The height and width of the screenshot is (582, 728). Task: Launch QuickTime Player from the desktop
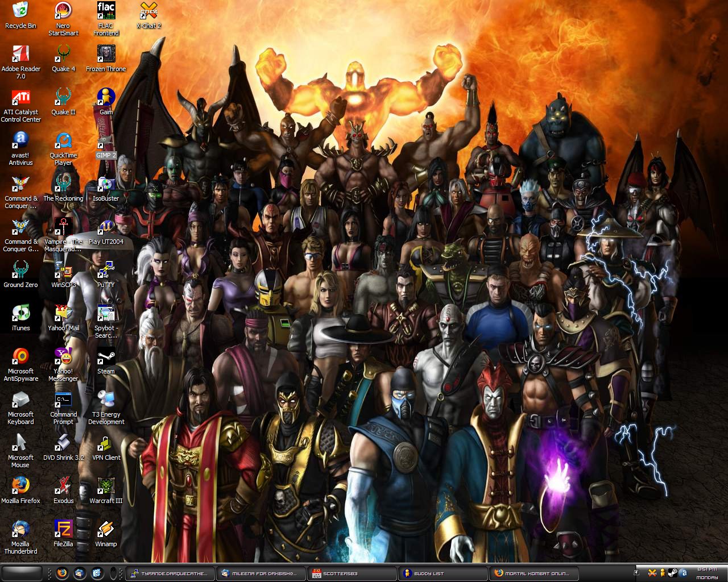click(x=63, y=148)
